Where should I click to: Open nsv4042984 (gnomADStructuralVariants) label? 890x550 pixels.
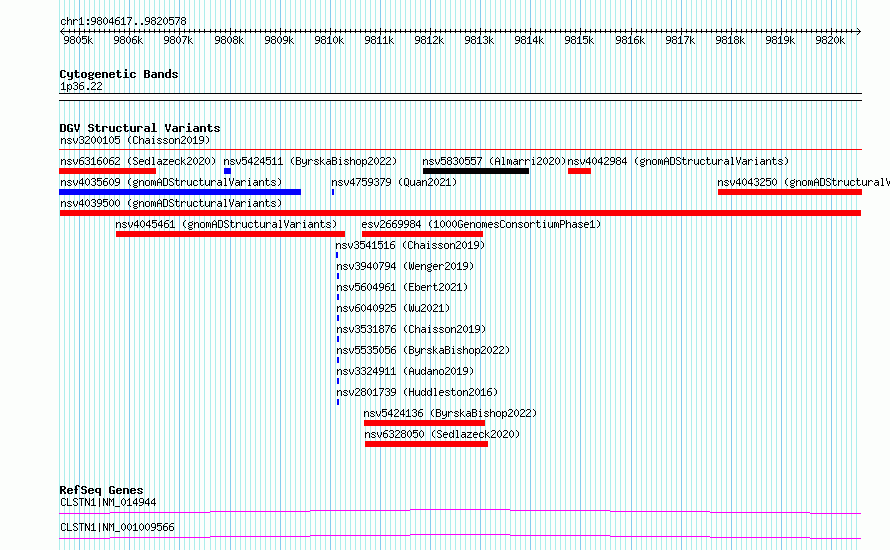(x=678, y=161)
